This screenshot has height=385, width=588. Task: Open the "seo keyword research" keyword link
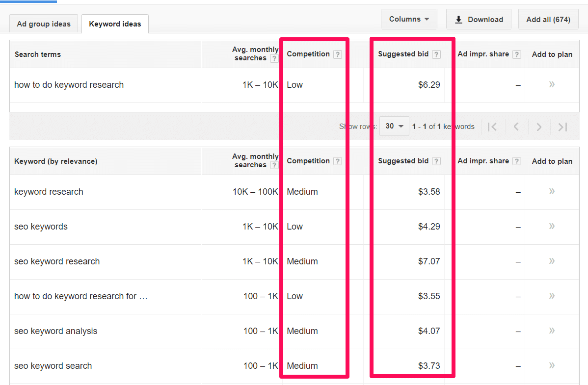(57, 261)
